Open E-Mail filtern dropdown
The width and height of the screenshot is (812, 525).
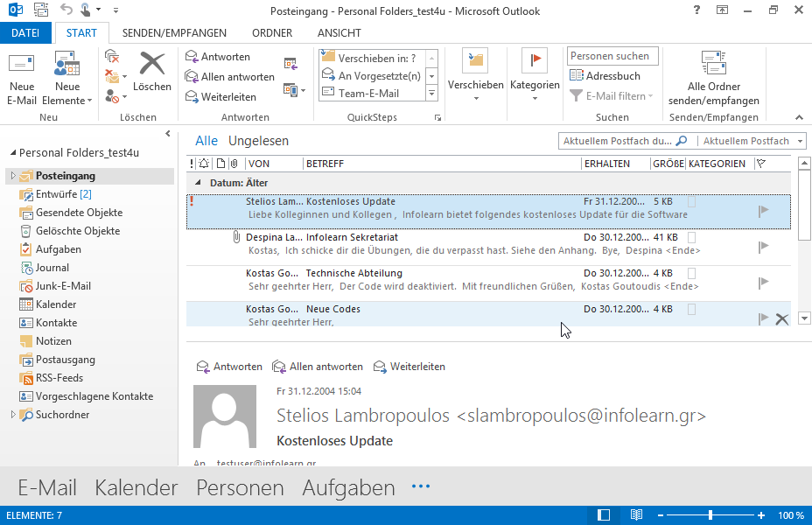tap(611, 95)
